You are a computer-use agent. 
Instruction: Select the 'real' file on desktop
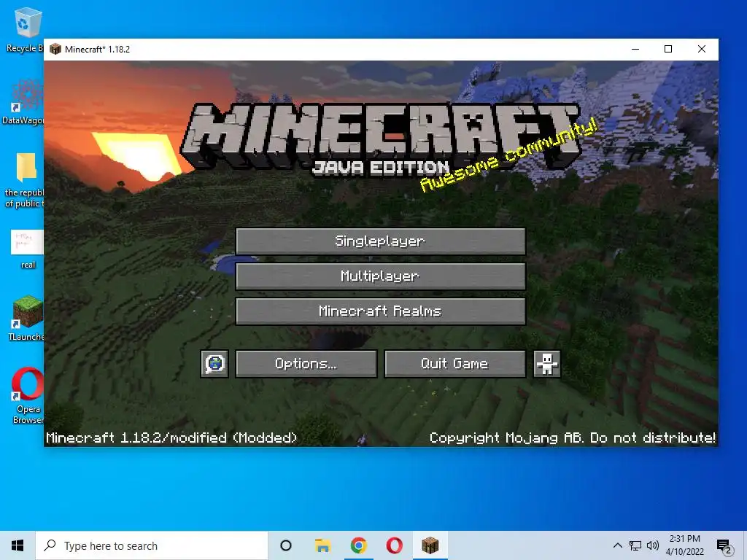[x=27, y=249]
